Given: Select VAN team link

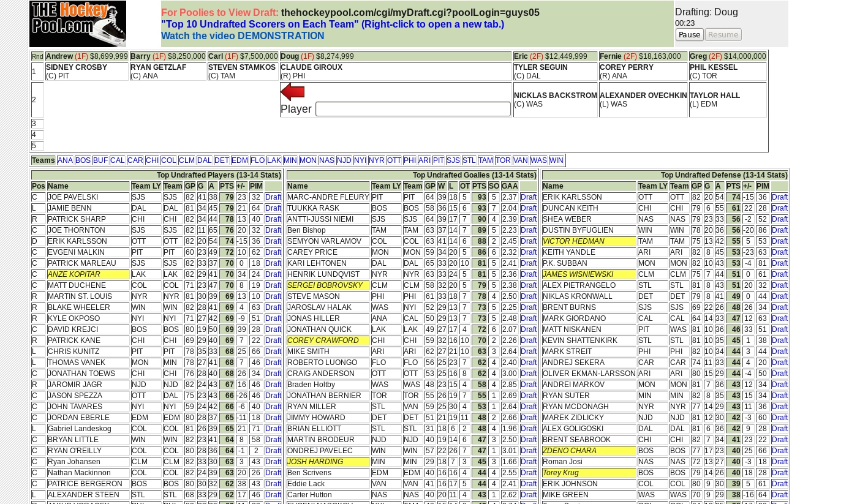Looking at the screenshot, I should coord(521,160).
